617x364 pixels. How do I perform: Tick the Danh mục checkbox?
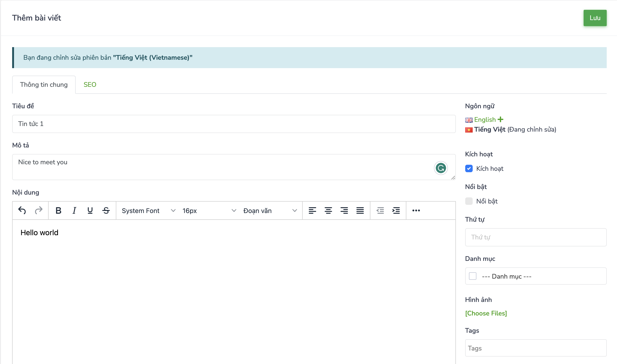[x=473, y=276]
